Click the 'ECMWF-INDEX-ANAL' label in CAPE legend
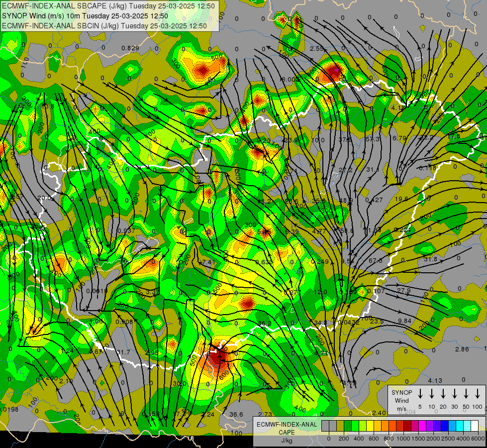Image resolution: width=487 pixels, height=448 pixels. 287,425
